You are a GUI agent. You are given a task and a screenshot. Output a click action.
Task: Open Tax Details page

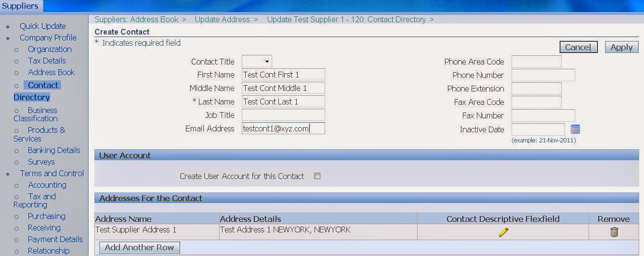47,61
